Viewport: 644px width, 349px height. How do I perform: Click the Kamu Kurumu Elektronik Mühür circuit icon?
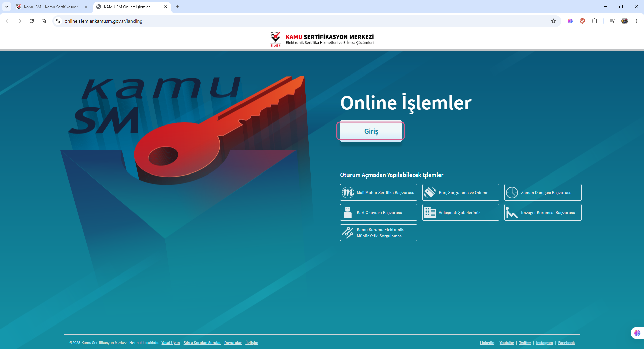pos(348,233)
